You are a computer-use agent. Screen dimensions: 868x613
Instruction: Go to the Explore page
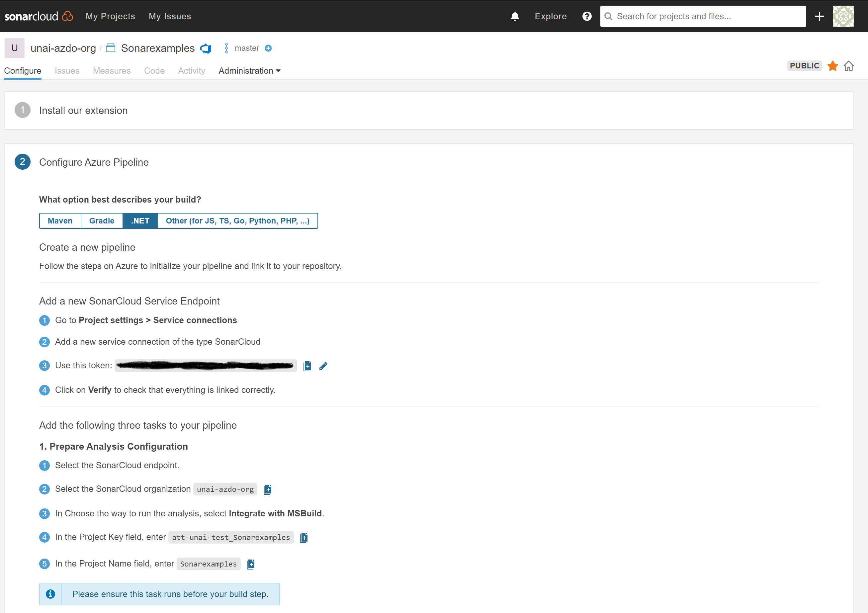click(550, 16)
